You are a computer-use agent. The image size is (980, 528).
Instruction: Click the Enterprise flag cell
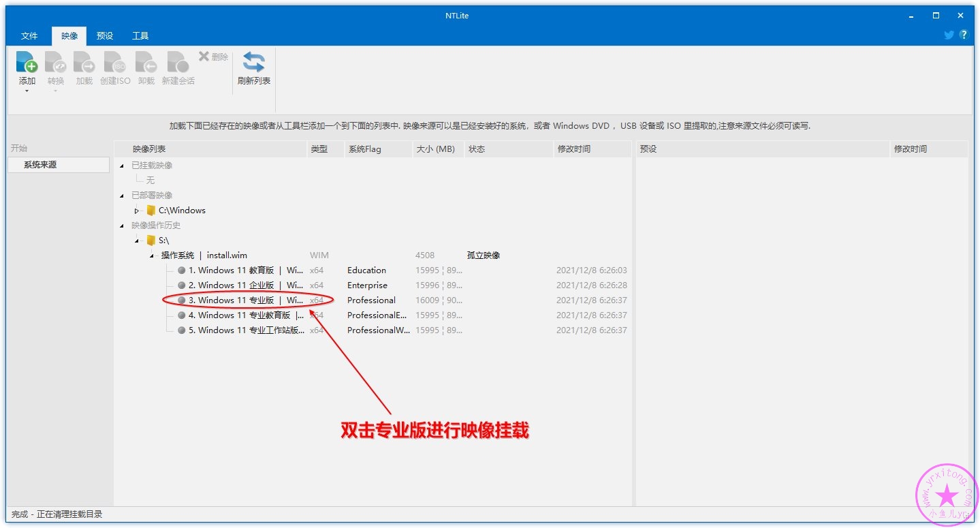[367, 285]
